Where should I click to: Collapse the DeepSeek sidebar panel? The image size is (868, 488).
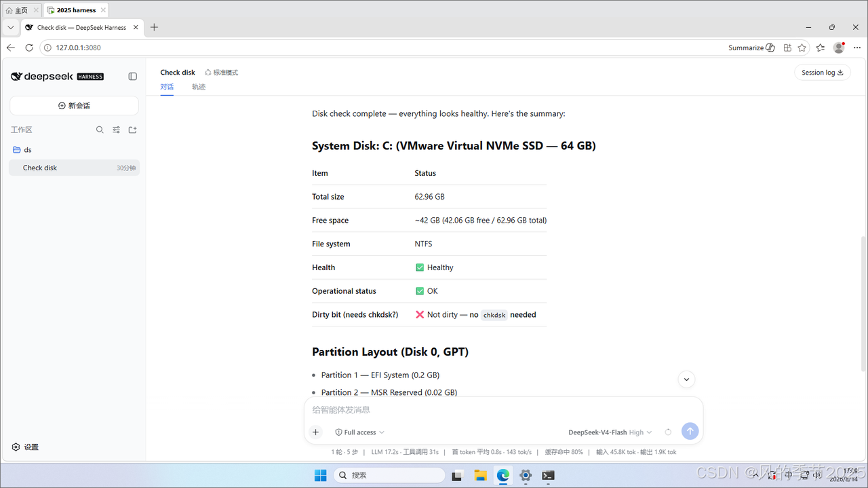click(x=133, y=77)
